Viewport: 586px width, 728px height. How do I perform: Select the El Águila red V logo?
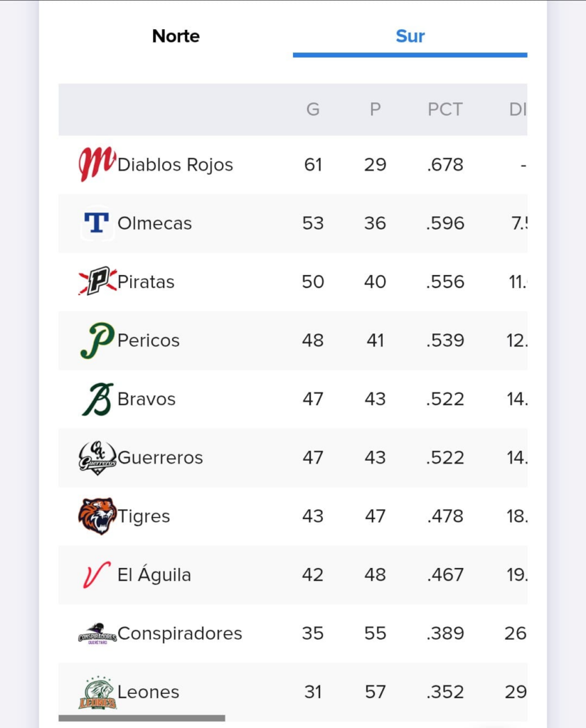(x=97, y=574)
